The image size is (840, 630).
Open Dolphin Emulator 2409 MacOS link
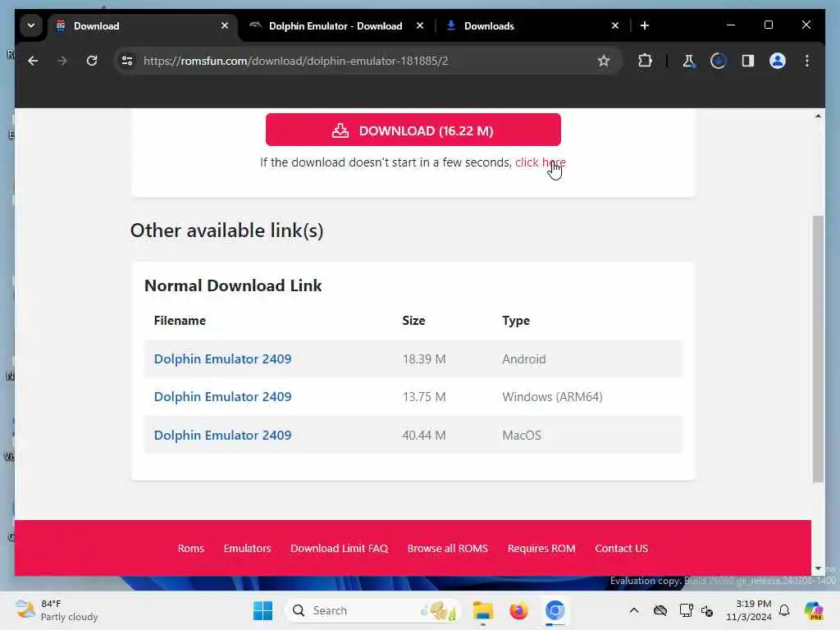[222, 435]
